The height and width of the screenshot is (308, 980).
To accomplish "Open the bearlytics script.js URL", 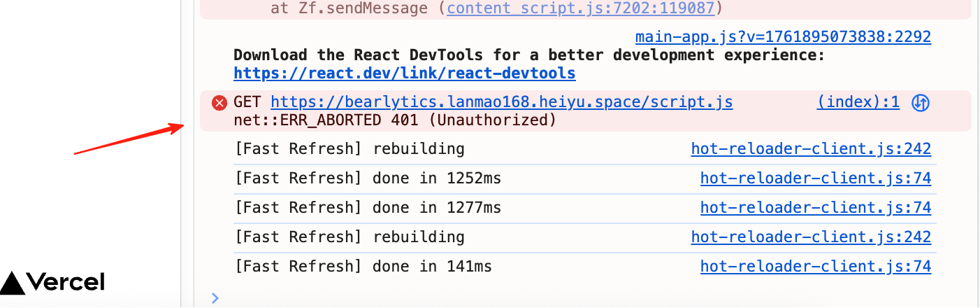I will [502, 102].
